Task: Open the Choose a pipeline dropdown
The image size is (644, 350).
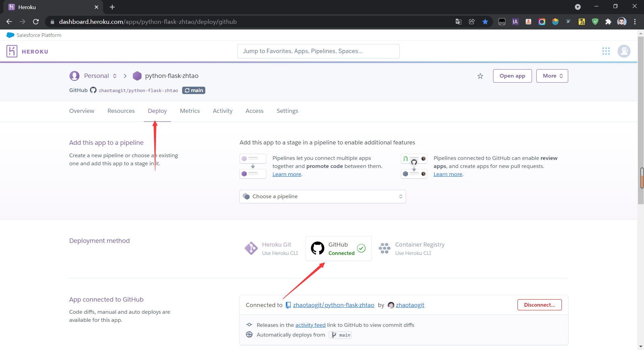Action: point(322,196)
